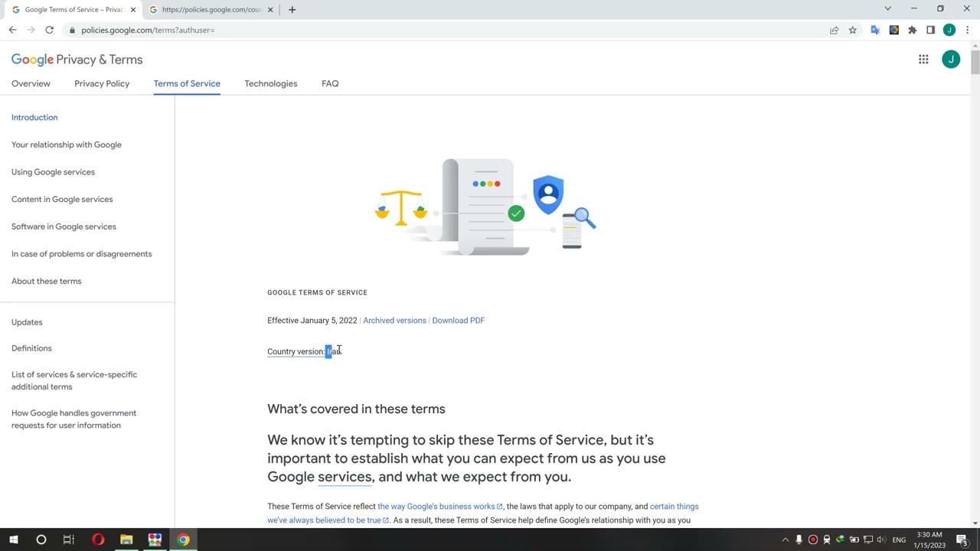Open a new browser tab
Screen dimensions: 980x551
292,10
